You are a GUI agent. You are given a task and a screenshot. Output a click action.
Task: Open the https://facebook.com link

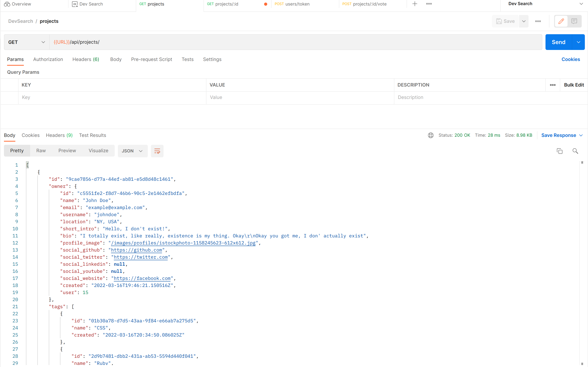[x=142, y=278]
